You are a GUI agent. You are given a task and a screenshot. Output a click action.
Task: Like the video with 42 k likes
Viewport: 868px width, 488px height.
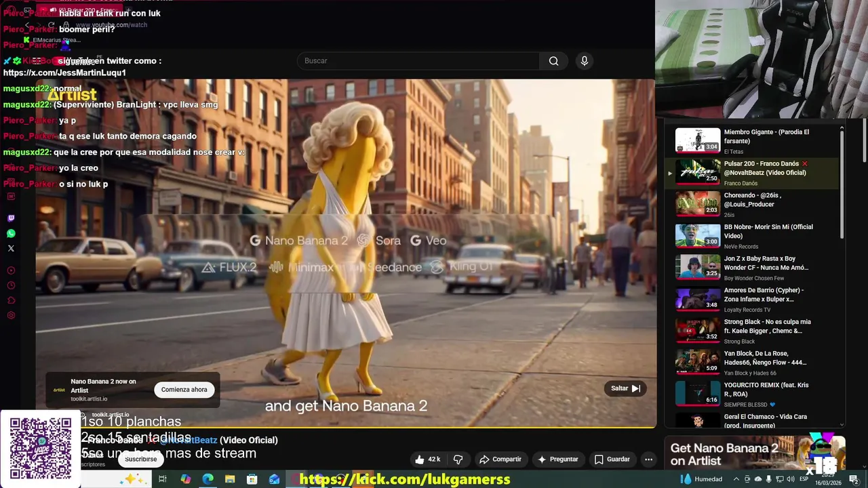pyautogui.click(x=427, y=459)
